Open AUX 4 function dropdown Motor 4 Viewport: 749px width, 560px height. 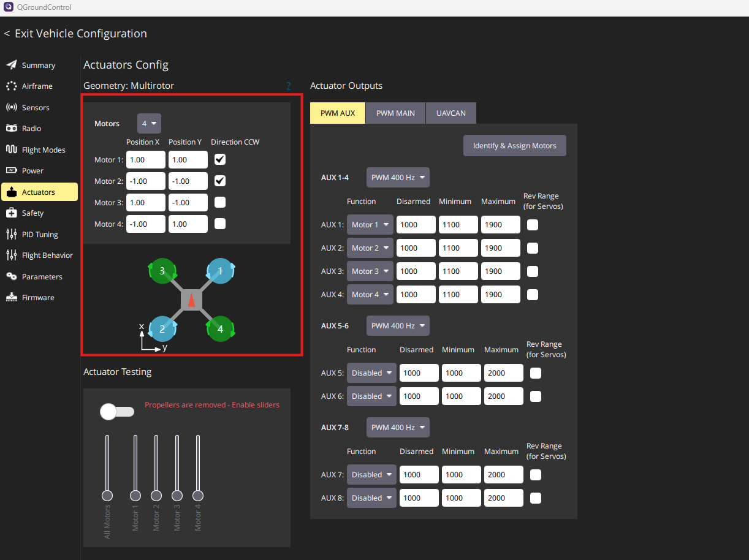(x=370, y=295)
